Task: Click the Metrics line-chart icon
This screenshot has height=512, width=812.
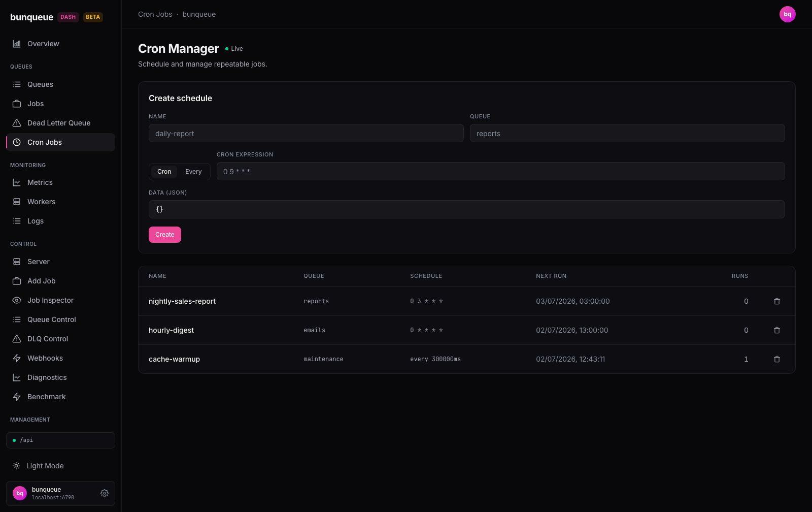Action: pos(17,182)
